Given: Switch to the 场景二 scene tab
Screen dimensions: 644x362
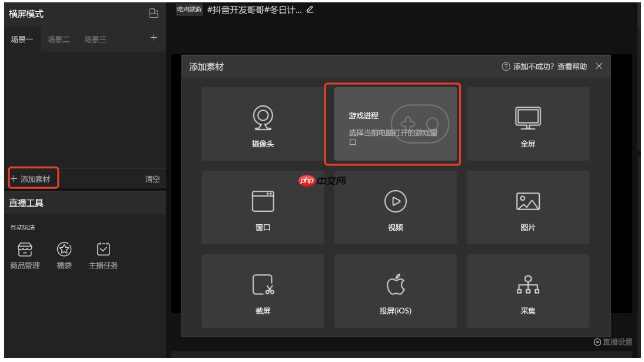Looking at the screenshot, I should (x=58, y=39).
